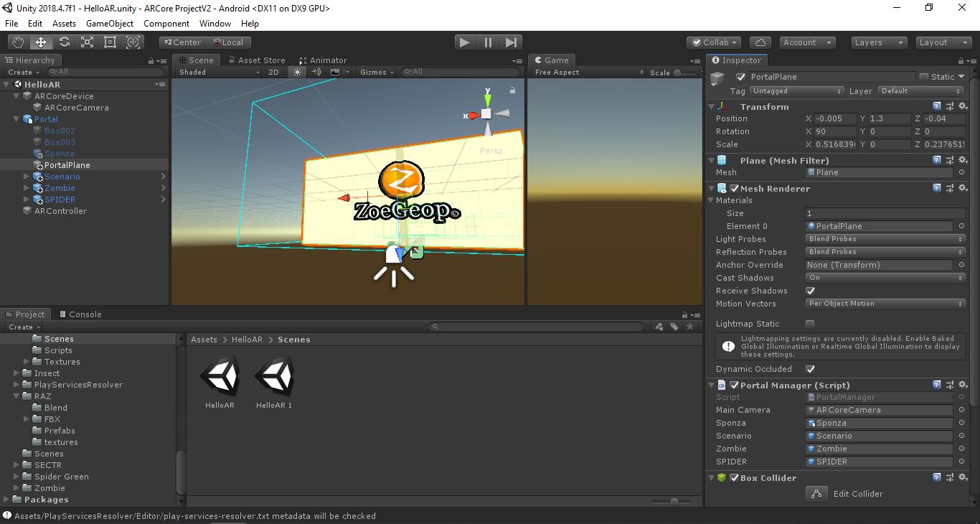
Task: Enable Lightmap Static checkbox
Action: pos(810,324)
